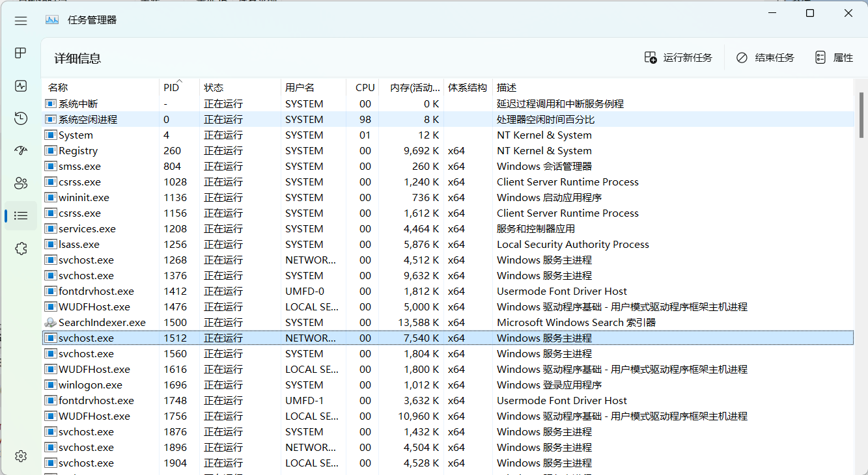Sort by the 名称 column header
868x475 pixels.
[x=101, y=87]
